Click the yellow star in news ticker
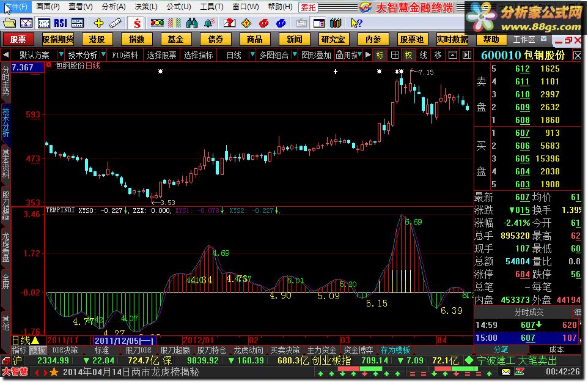The height and width of the screenshot is (383, 588). point(54,372)
